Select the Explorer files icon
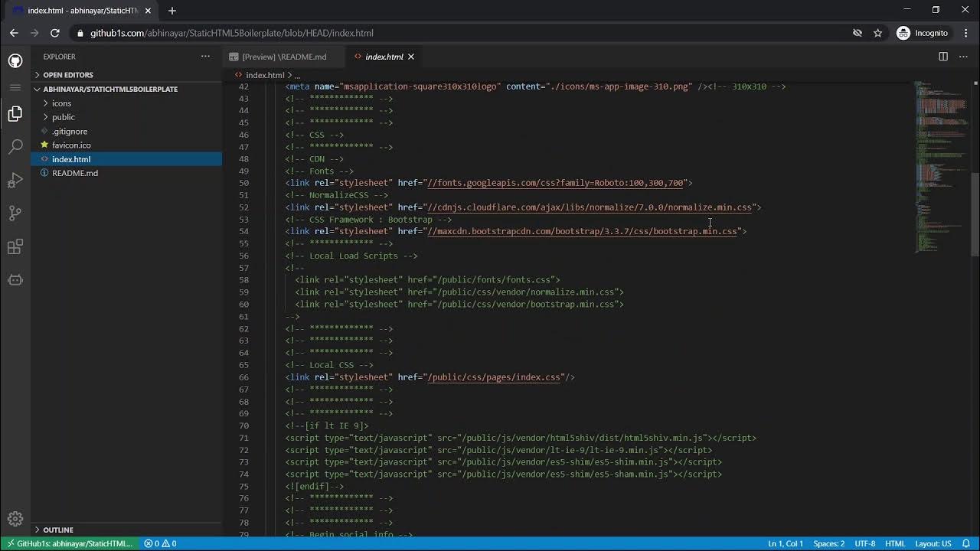The height and width of the screenshot is (551, 980). click(15, 114)
